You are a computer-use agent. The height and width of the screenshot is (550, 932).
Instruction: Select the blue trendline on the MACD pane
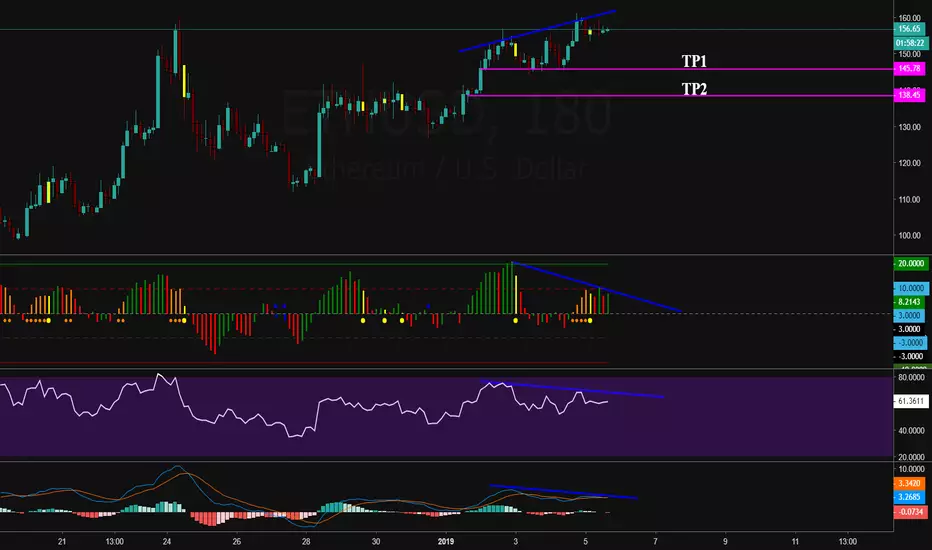pyautogui.click(x=563, y=492)
